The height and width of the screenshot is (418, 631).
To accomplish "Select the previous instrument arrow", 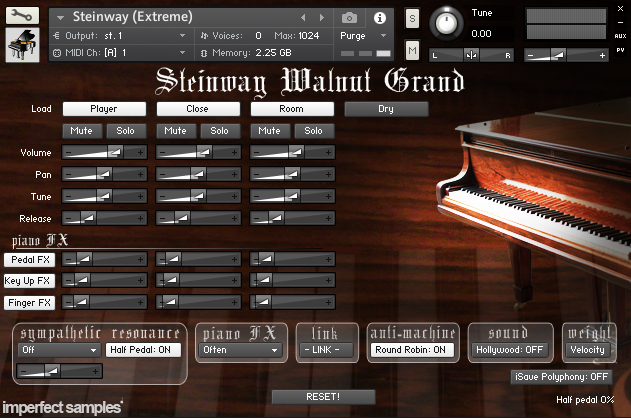I will 303,17.
